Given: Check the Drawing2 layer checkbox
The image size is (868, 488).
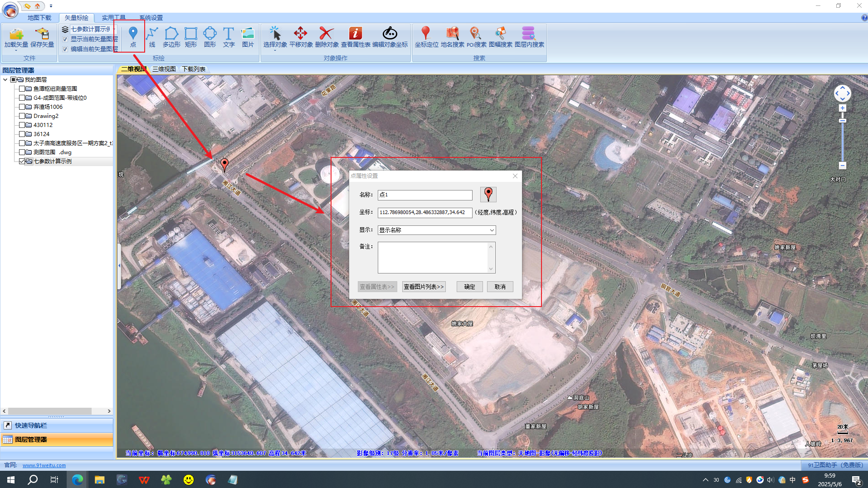Looking at the screenshot, I should [22, 116].
